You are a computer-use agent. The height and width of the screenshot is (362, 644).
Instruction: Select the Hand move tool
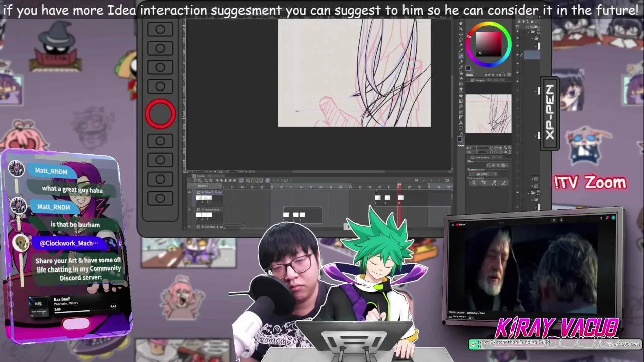(x=461, y=23)
